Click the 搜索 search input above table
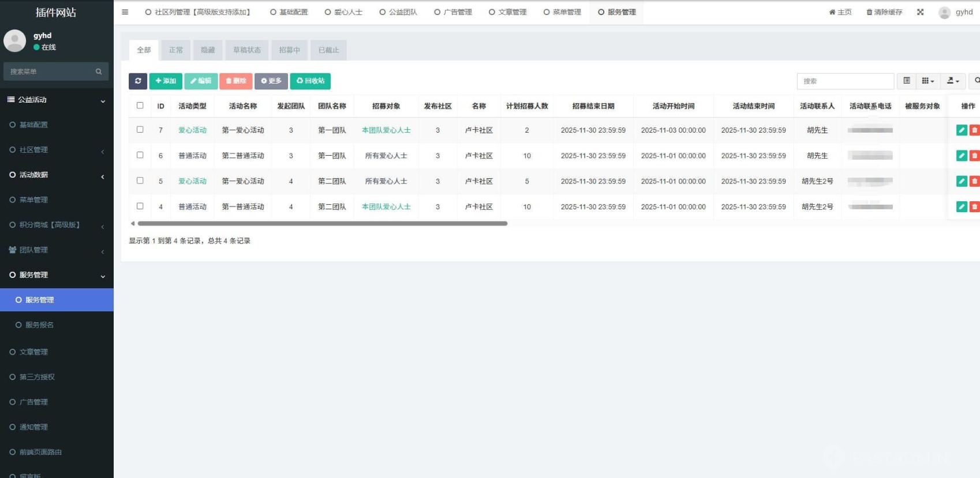Viewport: 980px width, 478px height. click(x=845, y=81)
